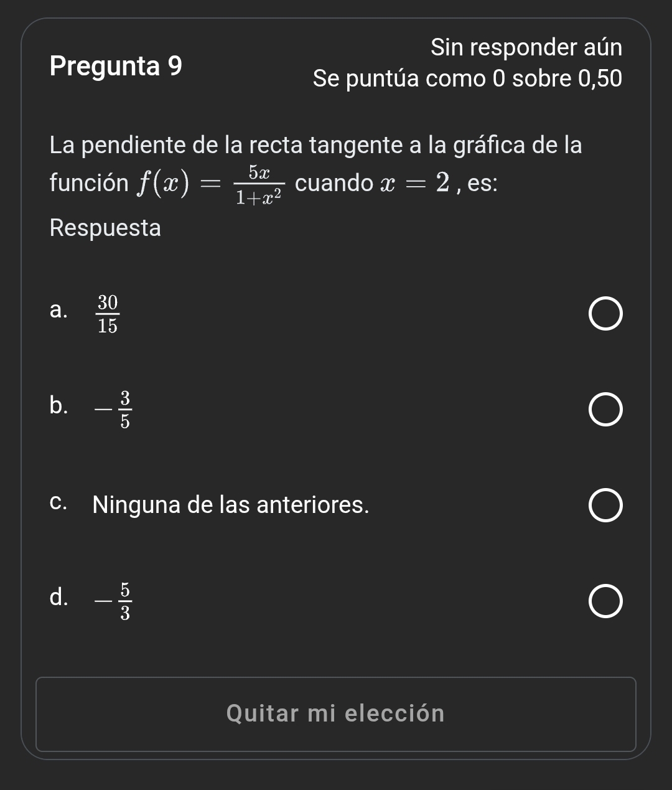Click the answer fraction 30/15
The image size is (672, 790).
click(x=108, y=314)
